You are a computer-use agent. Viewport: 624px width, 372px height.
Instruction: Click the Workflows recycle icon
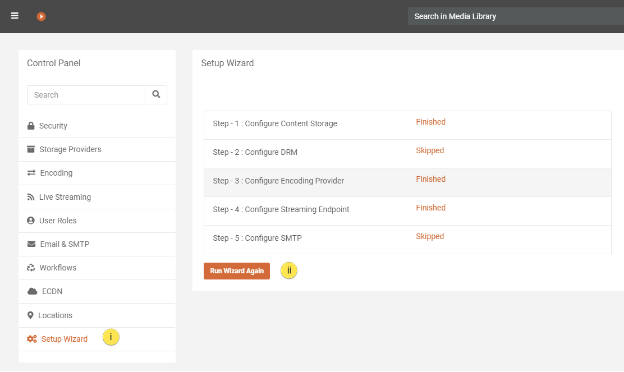[31, 268]
